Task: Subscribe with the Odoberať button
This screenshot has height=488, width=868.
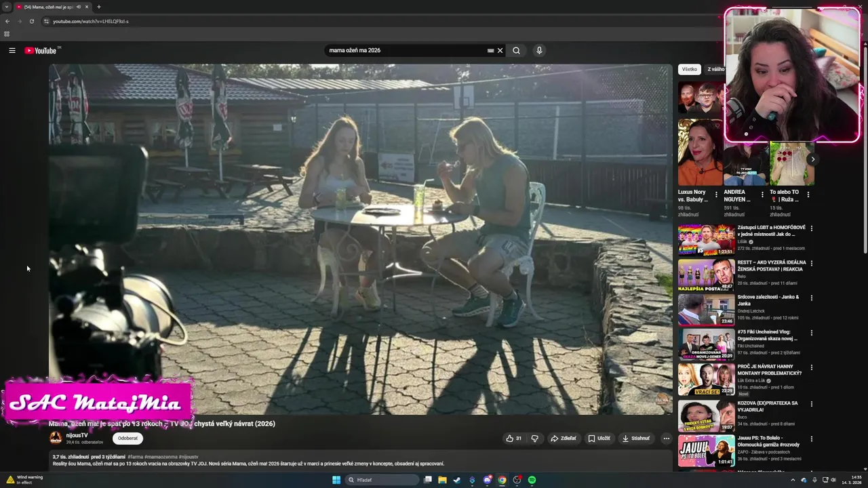Action: [x=127, y=439]
